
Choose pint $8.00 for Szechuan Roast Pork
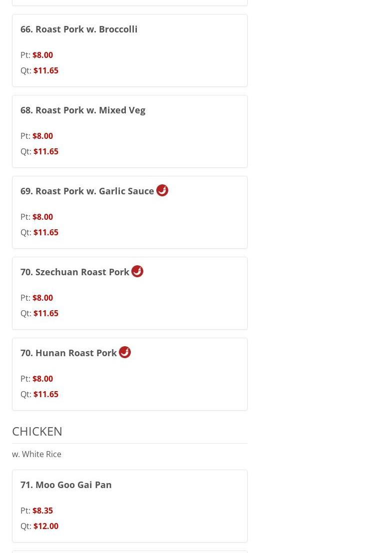tap(42, 298)
